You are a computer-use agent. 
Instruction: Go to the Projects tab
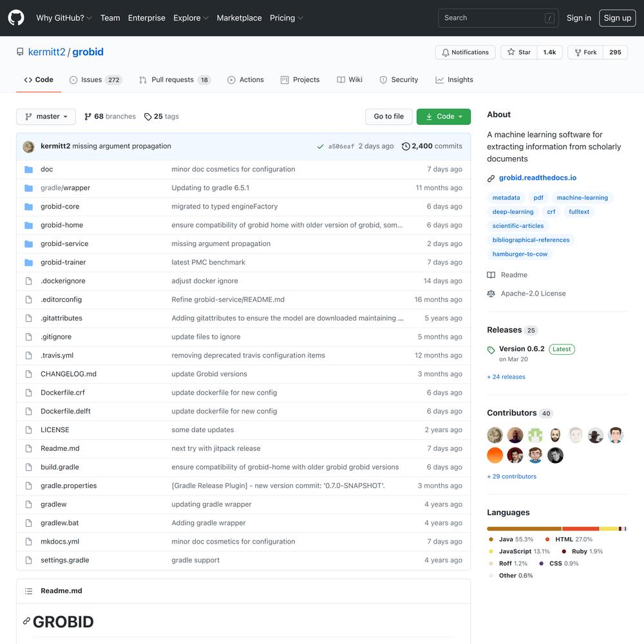[x=300, y=80]
